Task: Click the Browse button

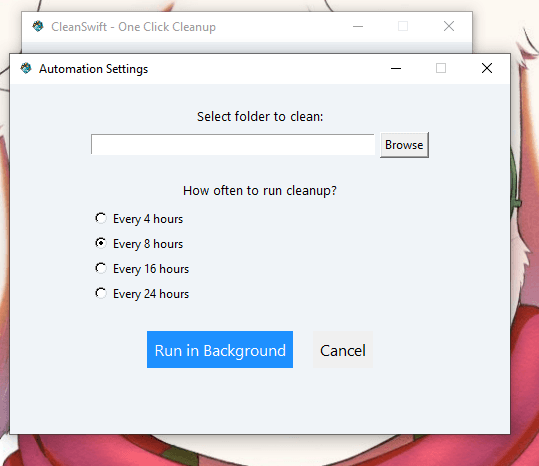Action: click(x=404, y=145)
